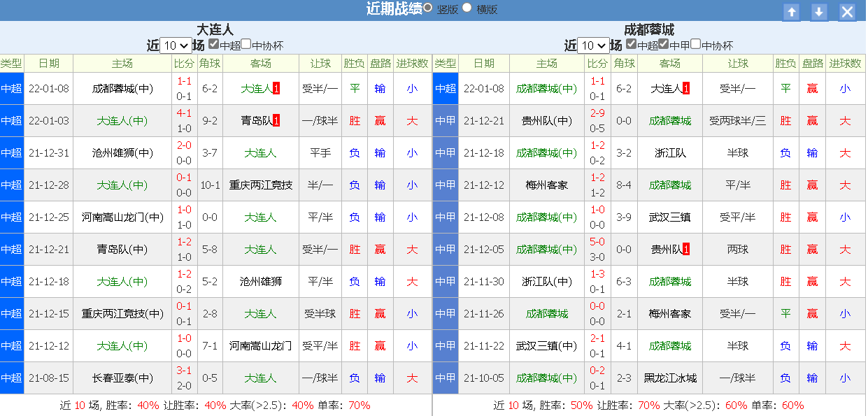Click 青岛队 in 大连人 22-01-03 row
Screen dimensions: 868x416
[x=256, y=121]
